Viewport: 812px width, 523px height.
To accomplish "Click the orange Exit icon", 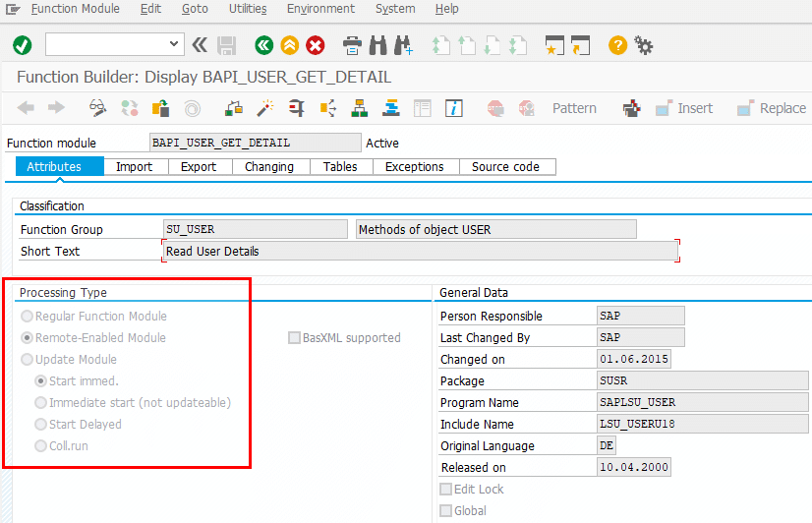I will pos(290,45).
